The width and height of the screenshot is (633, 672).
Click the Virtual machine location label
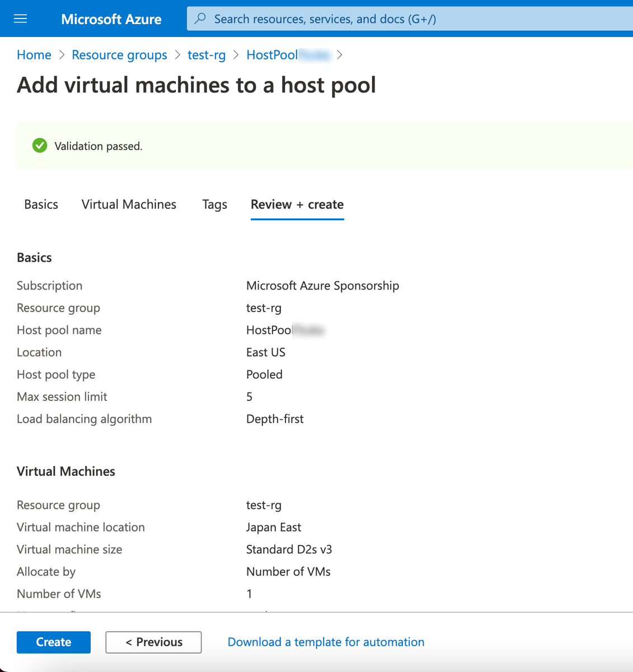(x=81, y=527)
